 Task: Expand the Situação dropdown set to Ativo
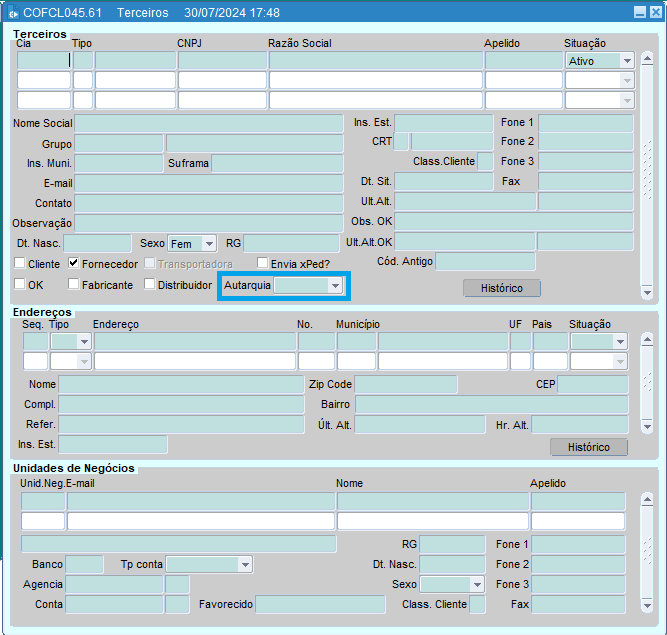(x=626, y=61)
